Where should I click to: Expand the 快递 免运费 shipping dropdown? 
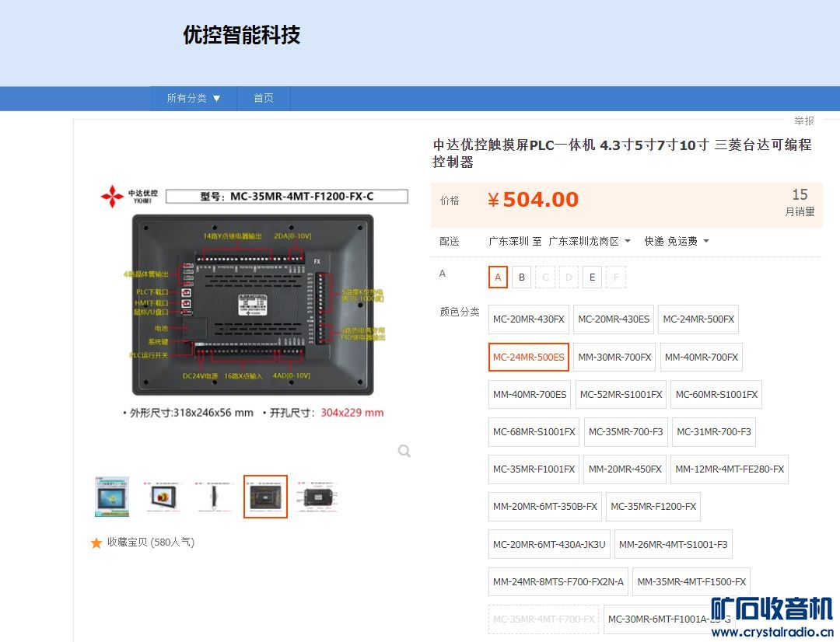point(677,242)
